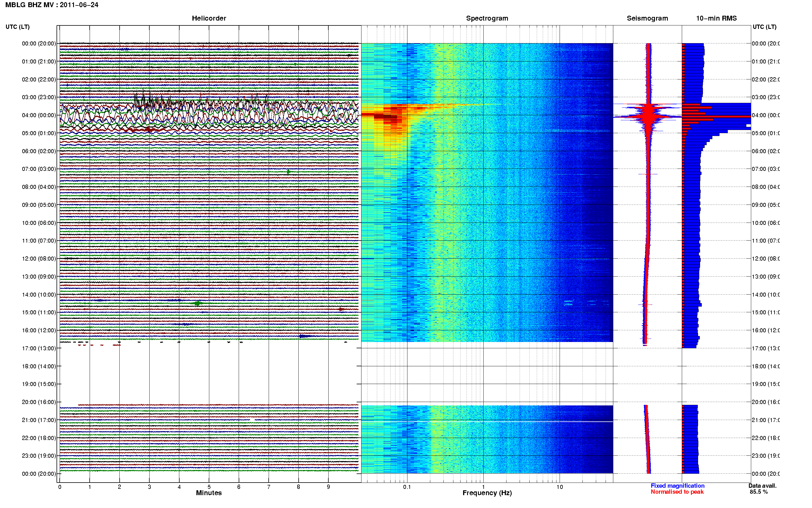Image resolution: width=812 pixels, height=508 pixels.
Task: Click the dark red event burst near 14:50 trace
Action: 341,309
